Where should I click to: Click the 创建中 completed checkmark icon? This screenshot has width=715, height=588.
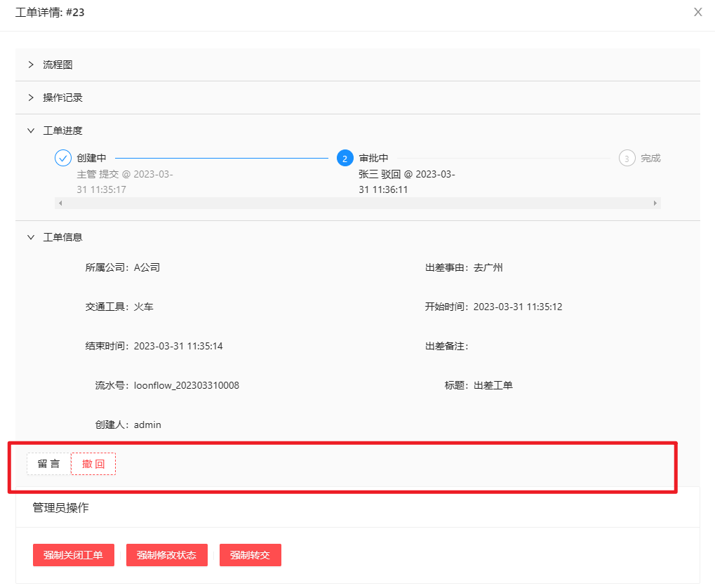63,159
